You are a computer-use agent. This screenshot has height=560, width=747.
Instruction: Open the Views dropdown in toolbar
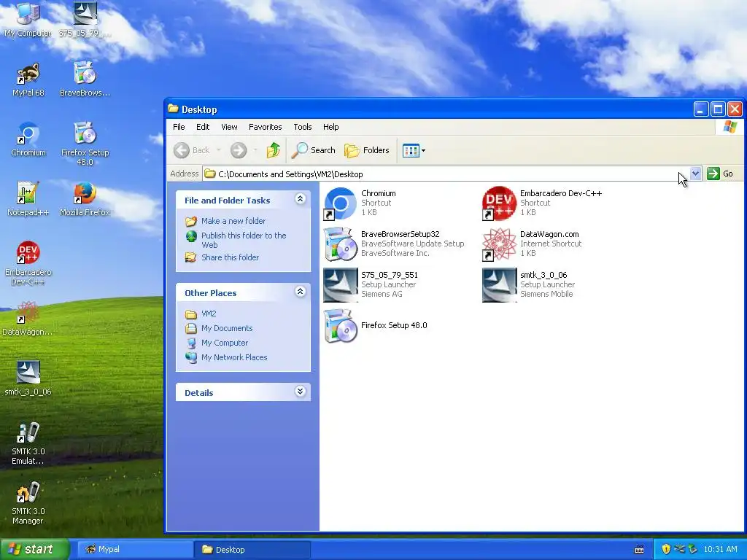[414, 150]
